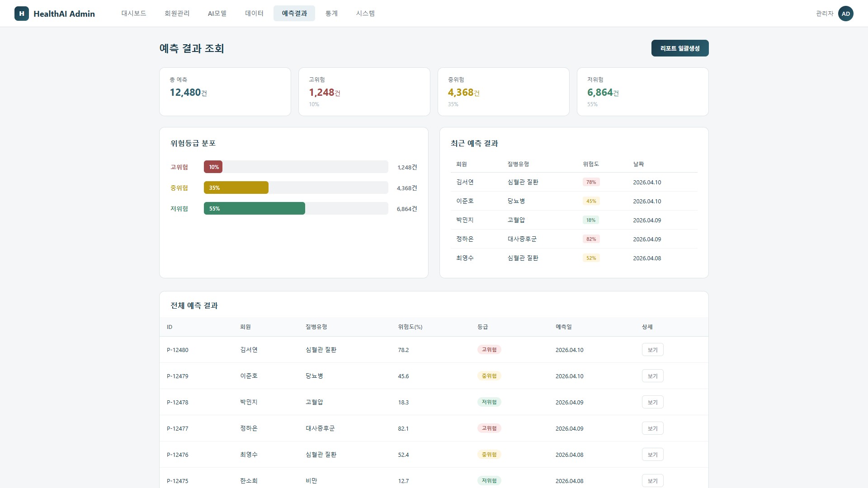Click the 중위험 grade badge for P-12479
The image size is (868, 488).
[489, 376]
